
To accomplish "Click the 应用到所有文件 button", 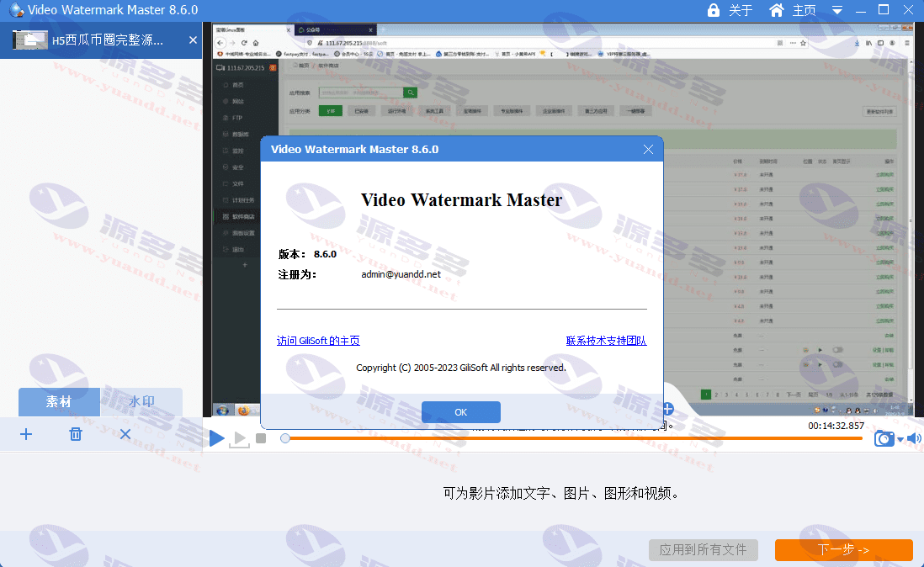I will click(x=703, y=550).
